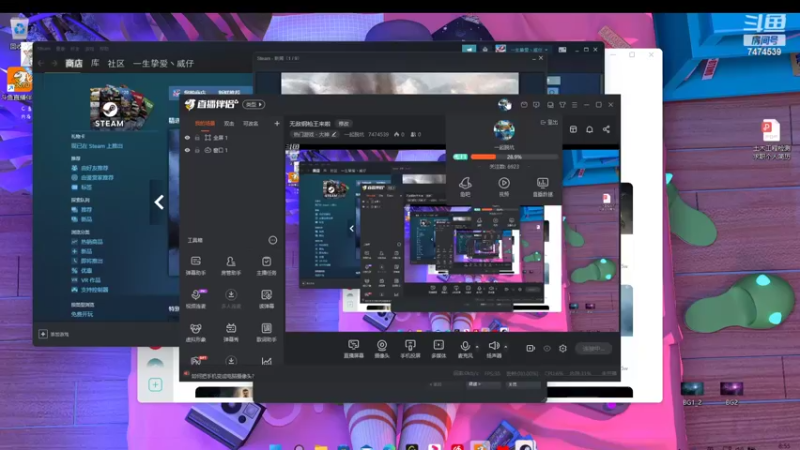The width and height of the screenshot is (800, 450).
Task: Open the settings gear in bottom bar
Action: coord(563,348)
